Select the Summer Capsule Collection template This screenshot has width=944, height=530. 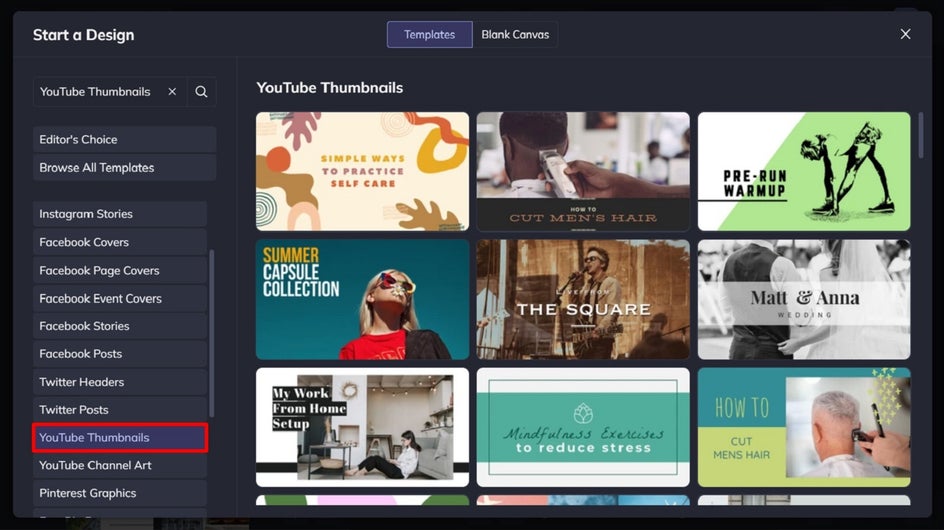click(x=362, y=299)
